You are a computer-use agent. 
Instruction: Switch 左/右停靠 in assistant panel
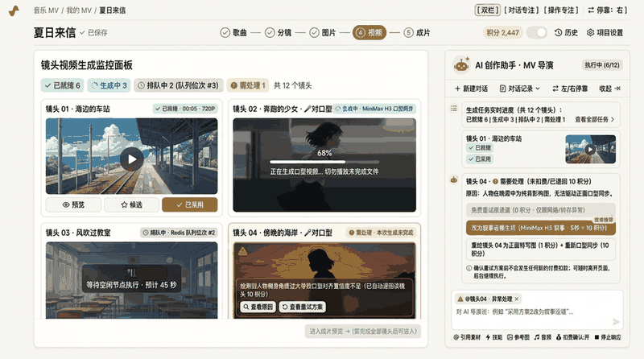[x=570, y=89]
